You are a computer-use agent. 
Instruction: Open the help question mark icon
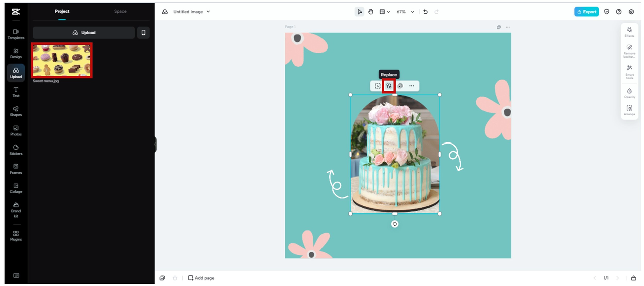click(x=619, y=12)
